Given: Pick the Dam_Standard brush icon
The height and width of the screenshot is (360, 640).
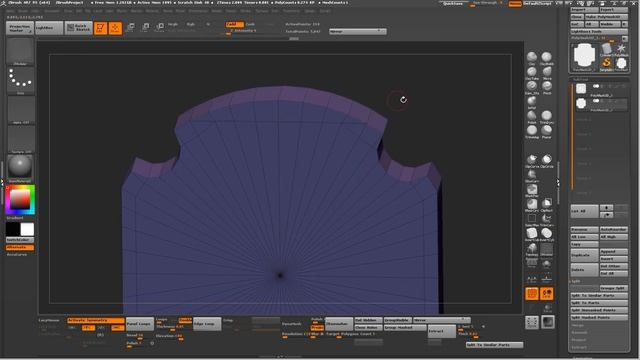Looking at the screenshot, I should [531, 87].
